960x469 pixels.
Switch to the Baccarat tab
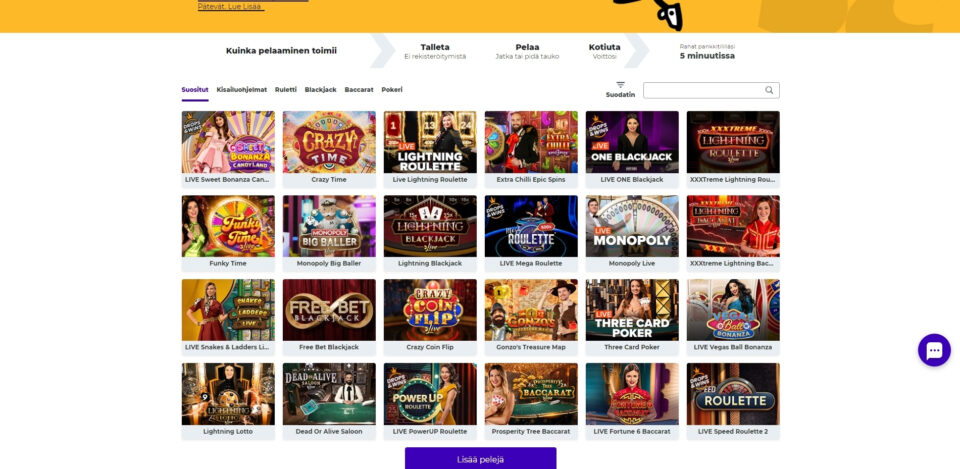359,89
